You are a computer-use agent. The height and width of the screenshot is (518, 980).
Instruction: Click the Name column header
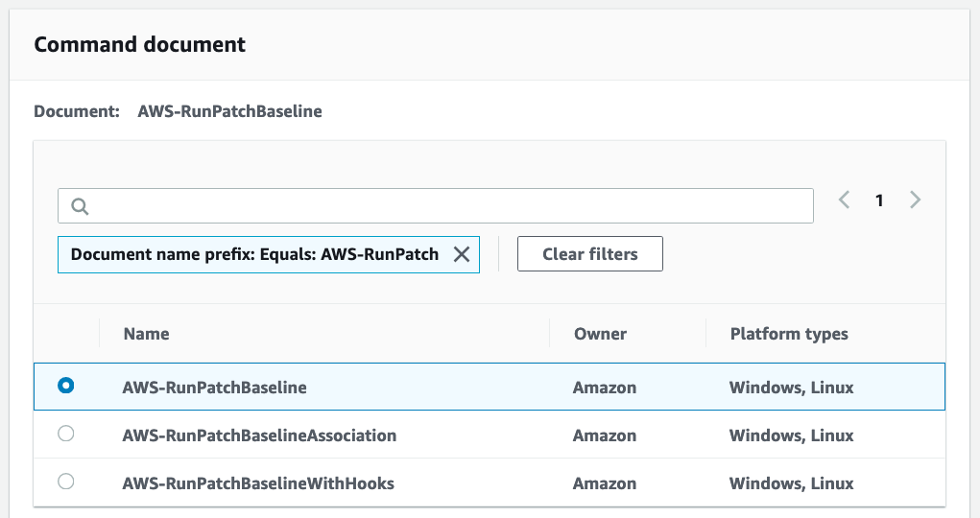tap(146, 334)
